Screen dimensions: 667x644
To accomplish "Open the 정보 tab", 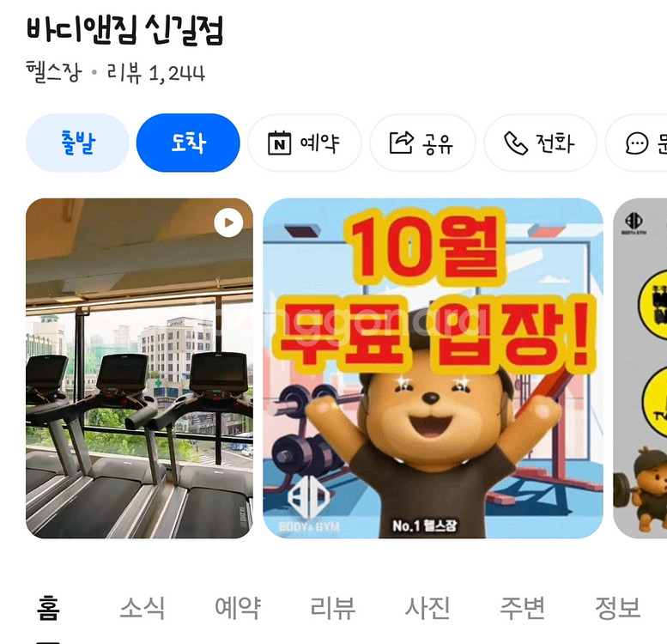I will (x=618, y=608).
